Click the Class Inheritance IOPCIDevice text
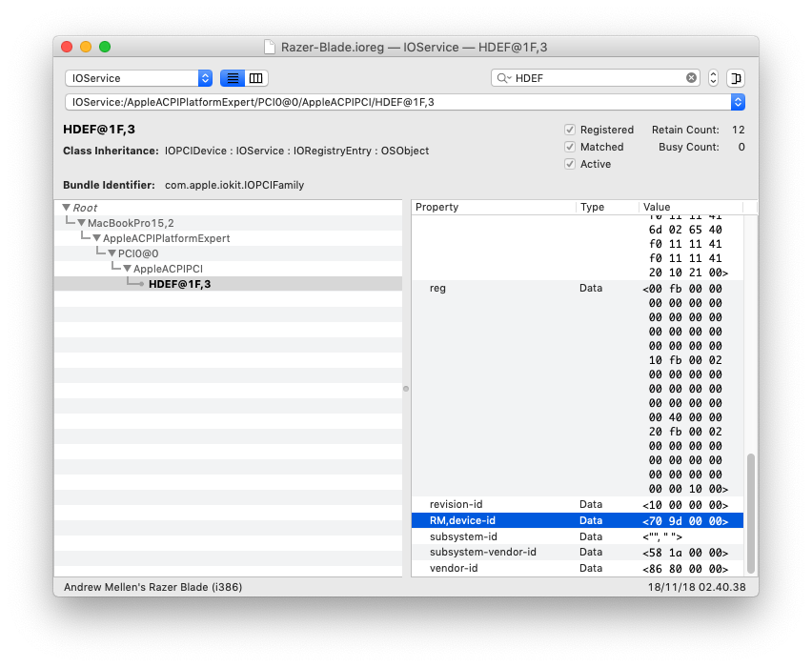This screenshot has height=667, width=812. click(195, 151)
